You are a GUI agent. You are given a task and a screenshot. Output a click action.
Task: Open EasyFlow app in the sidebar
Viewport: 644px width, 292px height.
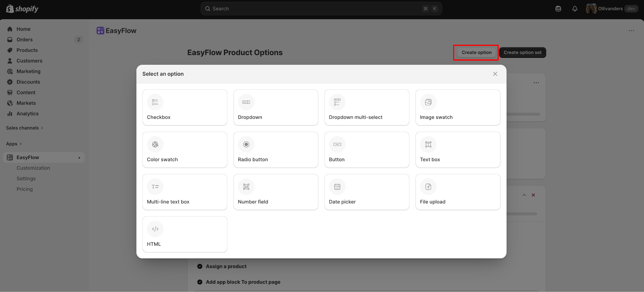coord(44,157)
